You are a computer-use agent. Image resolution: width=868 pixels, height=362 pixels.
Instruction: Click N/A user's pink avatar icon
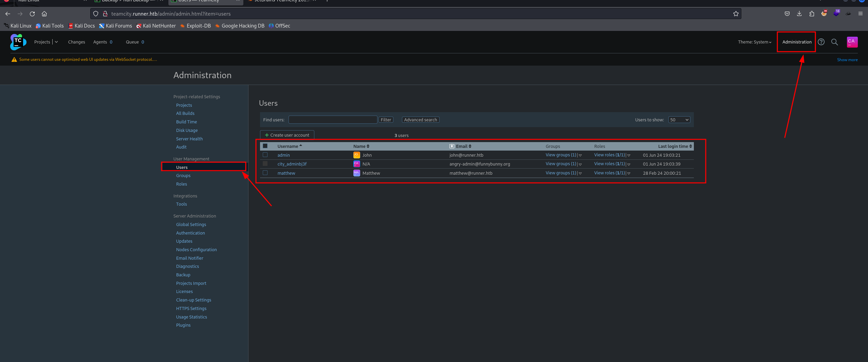356,164
